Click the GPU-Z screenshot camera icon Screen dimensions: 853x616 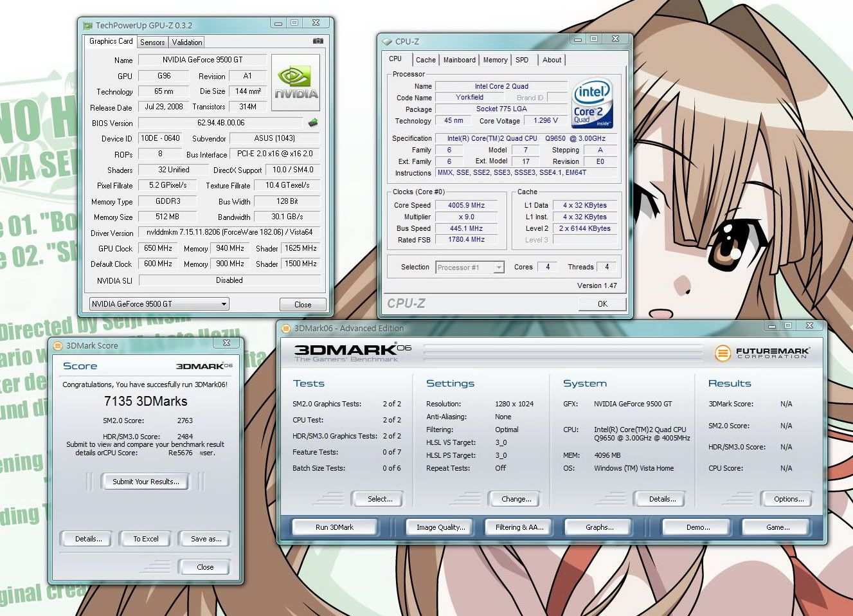point(318,41)
